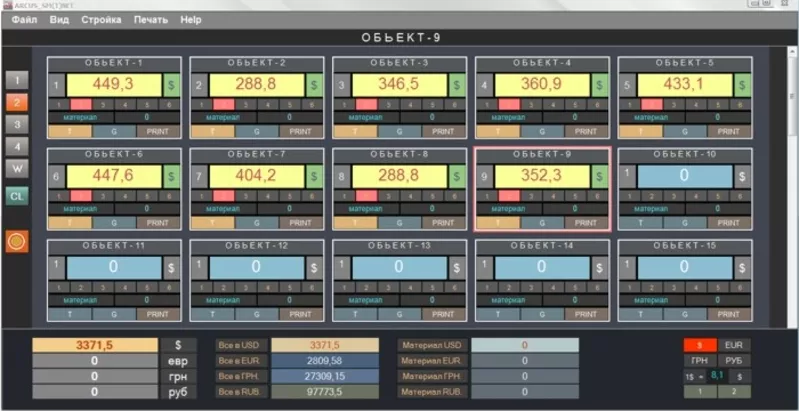Click the green $ icon on ОБЪЕКТ-7
Image resolution: width=799 pixels, height=411 pixels.
[x=314, y=177]
